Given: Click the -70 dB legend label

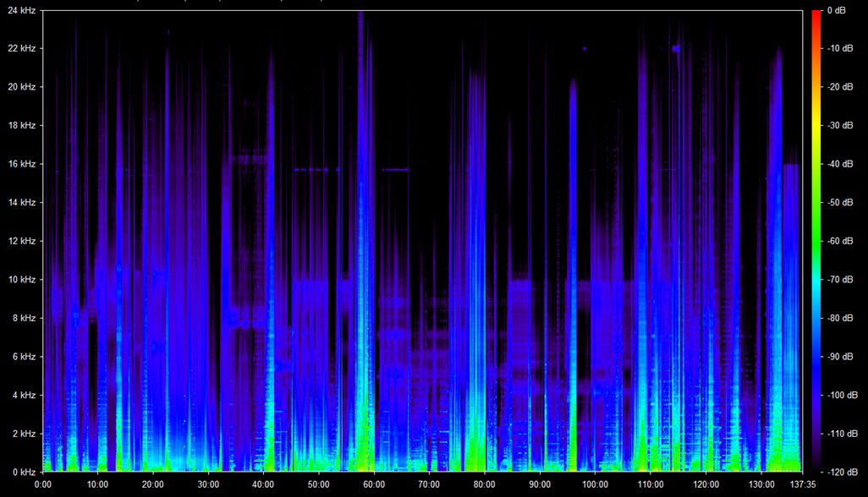Looking at the screenshot, I should coord(840,279).
